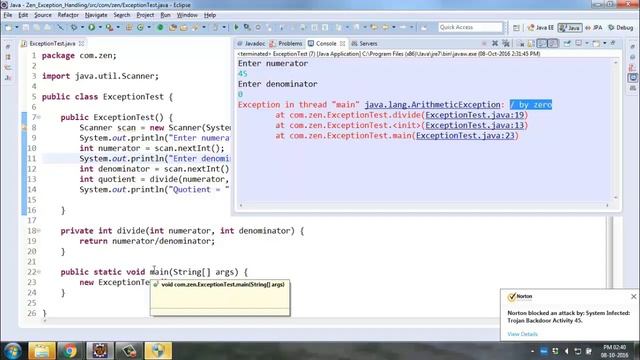Switch to the Java EE perspective

540,28
